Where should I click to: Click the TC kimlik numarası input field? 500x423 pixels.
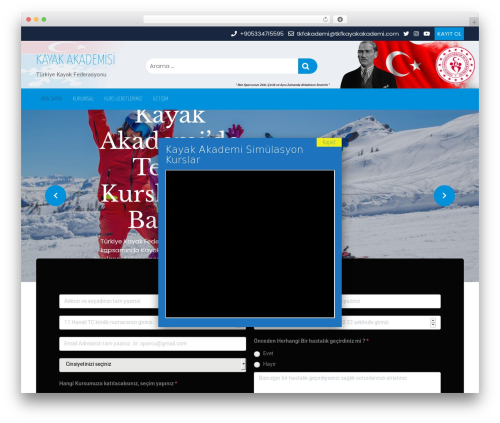tap(109, 322)
